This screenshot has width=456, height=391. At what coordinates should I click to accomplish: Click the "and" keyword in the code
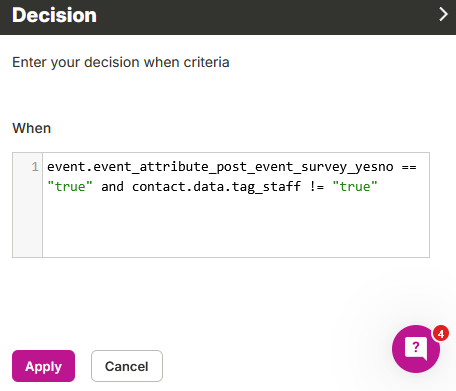pyautogui.click(x=112, y=187)
